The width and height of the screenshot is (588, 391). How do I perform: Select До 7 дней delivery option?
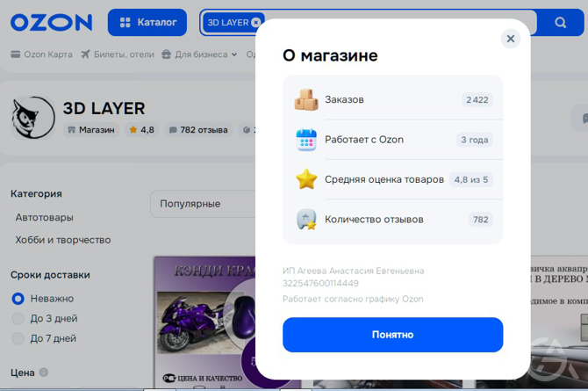pyautogui.click(x=18, y=338)
